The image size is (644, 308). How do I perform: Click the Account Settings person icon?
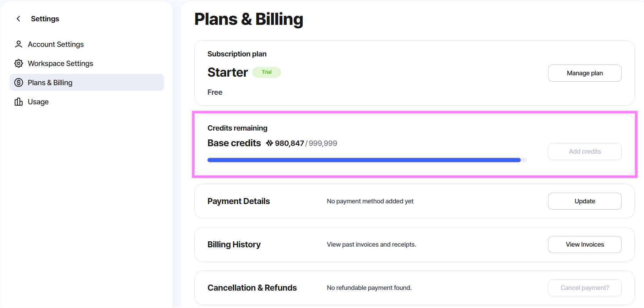click(x=18, y=44)
